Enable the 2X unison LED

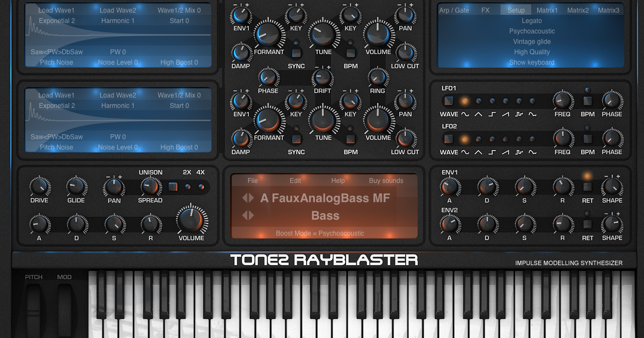click(188, 187)
